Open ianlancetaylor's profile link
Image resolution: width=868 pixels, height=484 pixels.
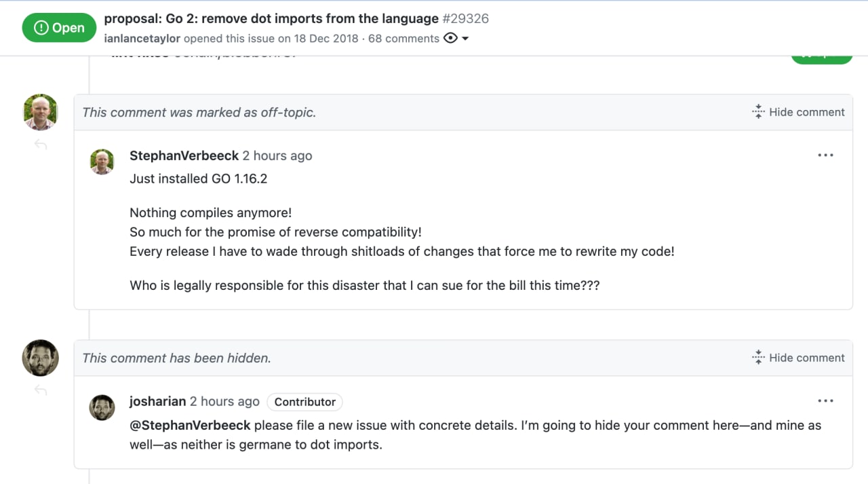click(142, 39)
